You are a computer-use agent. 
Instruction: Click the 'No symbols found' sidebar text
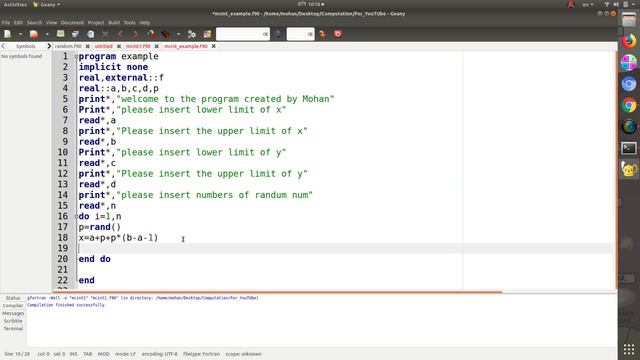pyautogui.click(x=22, y=56)
